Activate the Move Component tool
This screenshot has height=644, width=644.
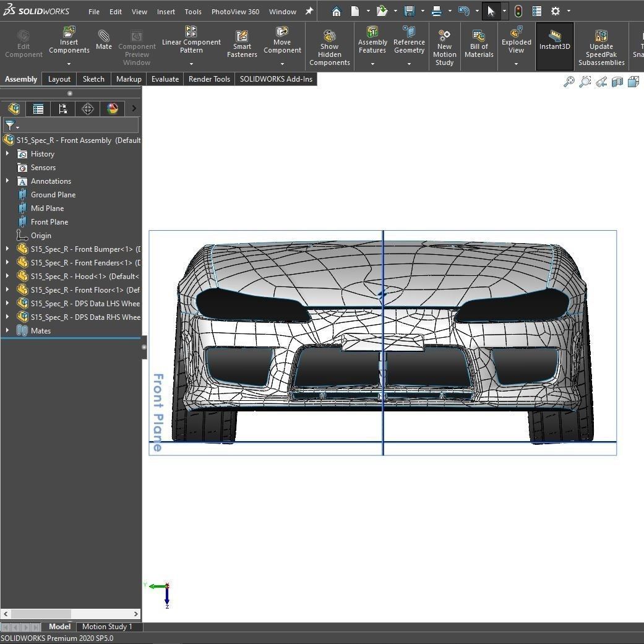point(282,42)
